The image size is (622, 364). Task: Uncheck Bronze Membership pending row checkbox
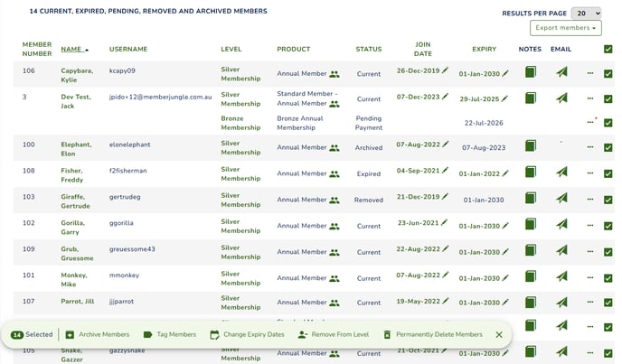608,123
